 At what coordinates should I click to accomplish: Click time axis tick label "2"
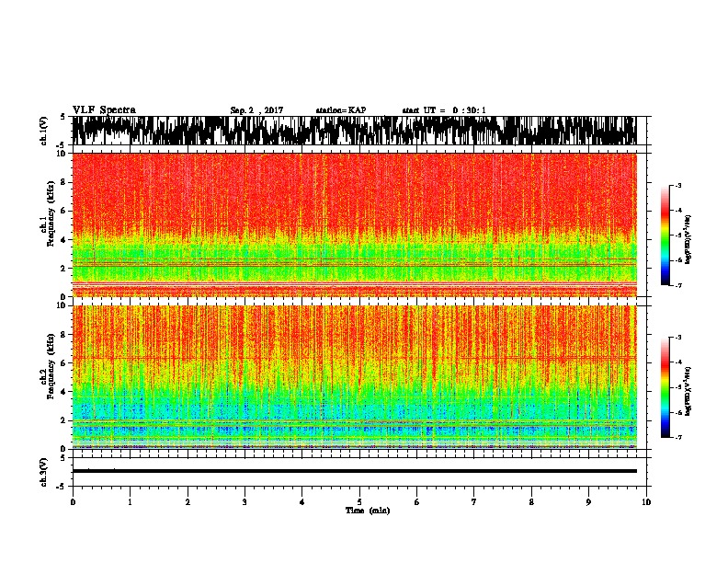coord(188,502)
